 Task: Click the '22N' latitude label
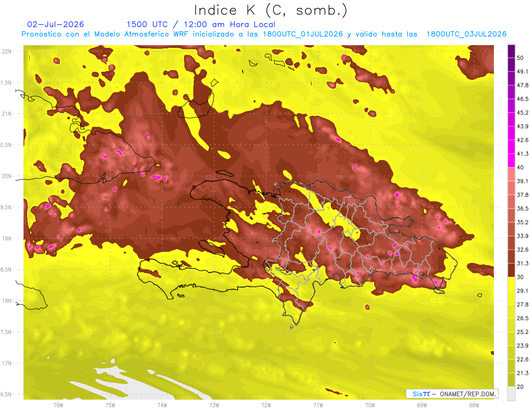(8, 51)
